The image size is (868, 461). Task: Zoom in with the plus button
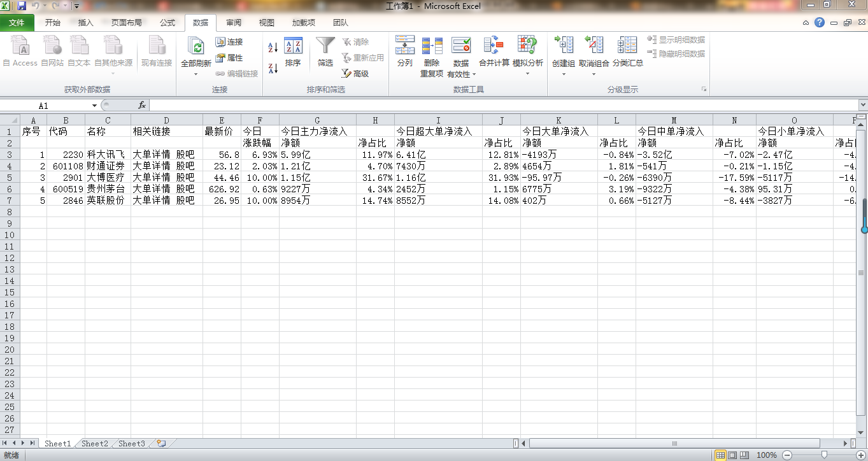(860, 455)
